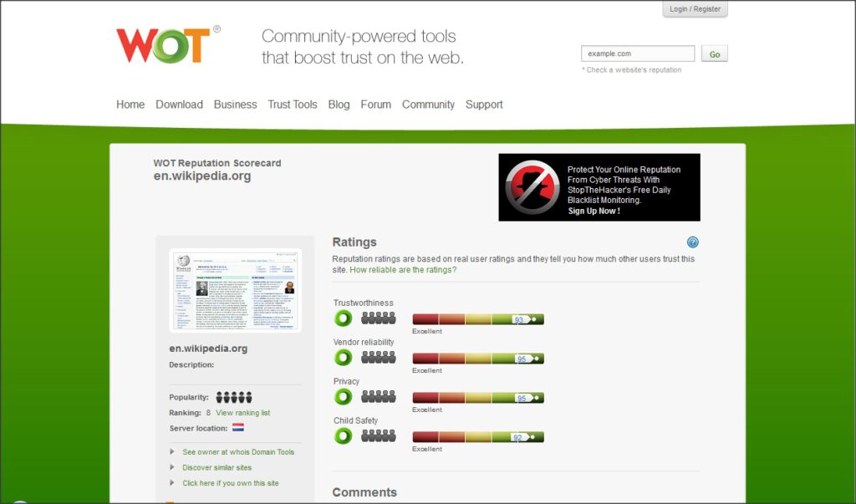Click the example.com search input field
Image resolution: width=856 pixels, height=504 pixels.
[637, 53]
